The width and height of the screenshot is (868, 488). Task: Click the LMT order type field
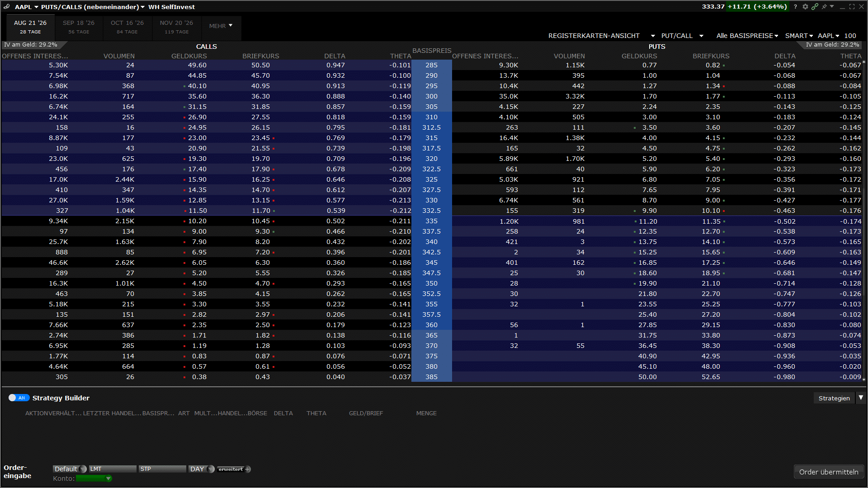[x=113, y=469]
